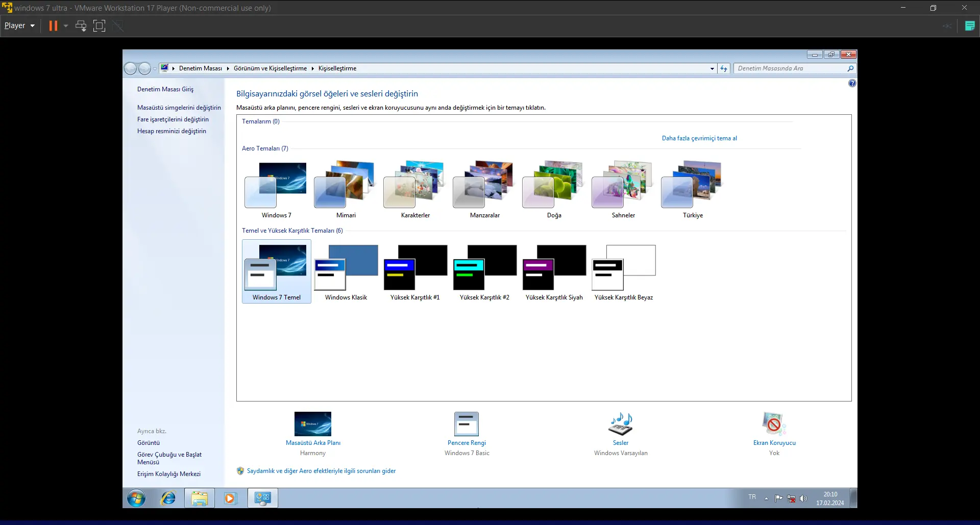Enter VMware full screen mode

click(x=100, y=26)
